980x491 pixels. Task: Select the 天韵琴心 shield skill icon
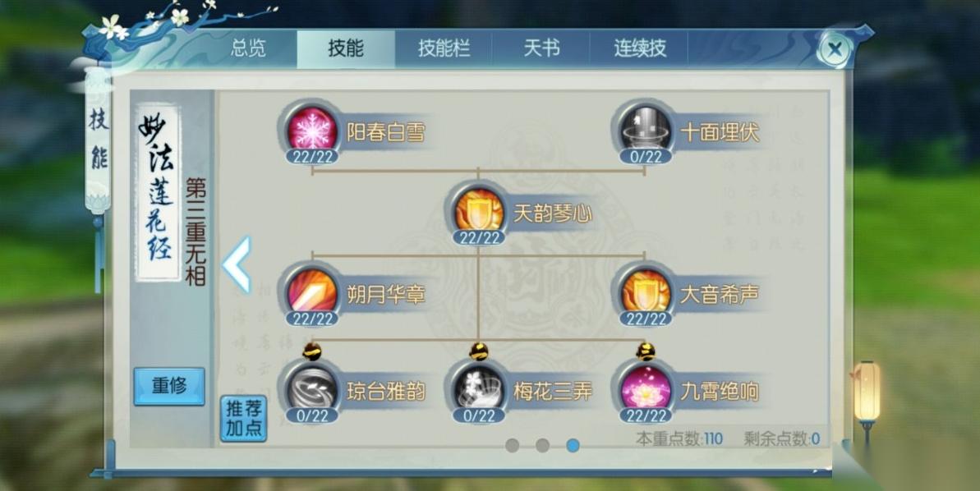(479, 211)
